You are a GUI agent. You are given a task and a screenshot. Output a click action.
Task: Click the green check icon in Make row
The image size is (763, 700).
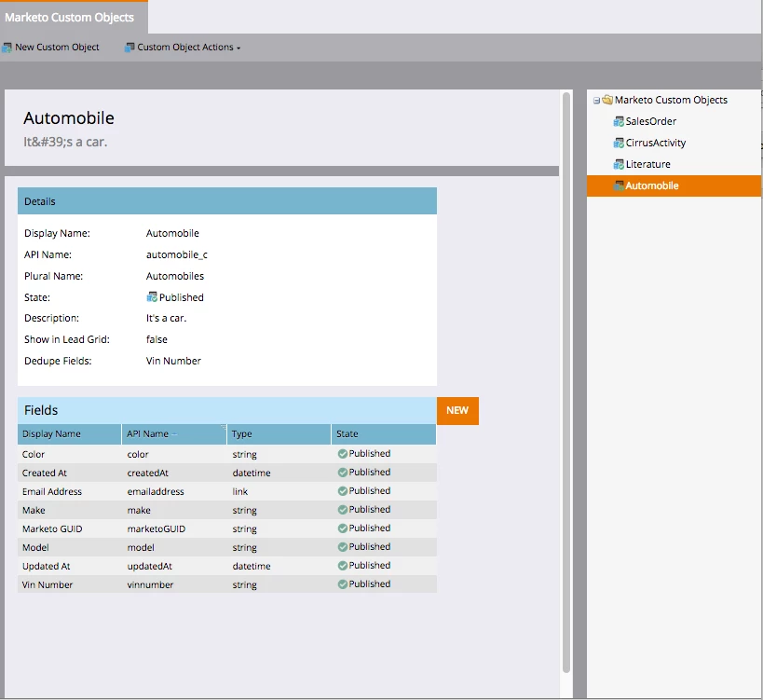point(343,510)
